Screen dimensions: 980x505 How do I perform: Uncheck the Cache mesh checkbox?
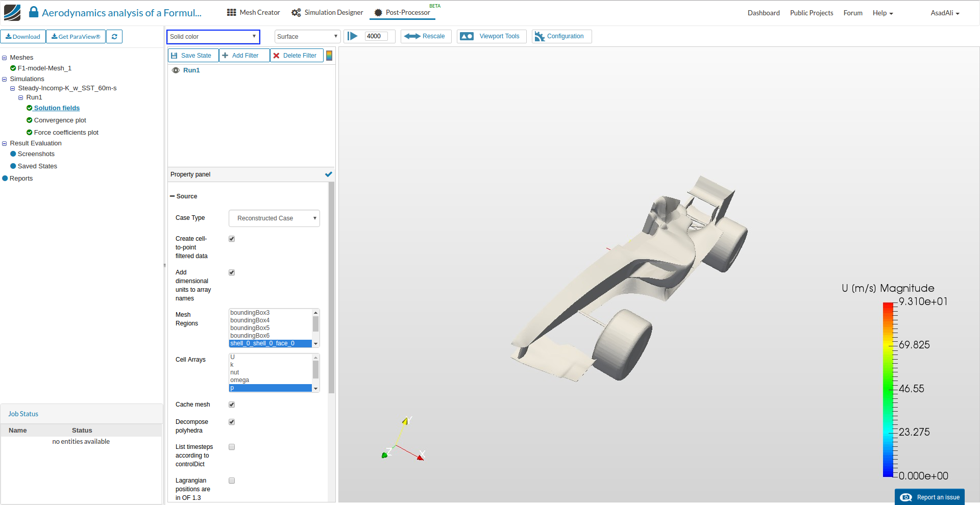(232, 405)
